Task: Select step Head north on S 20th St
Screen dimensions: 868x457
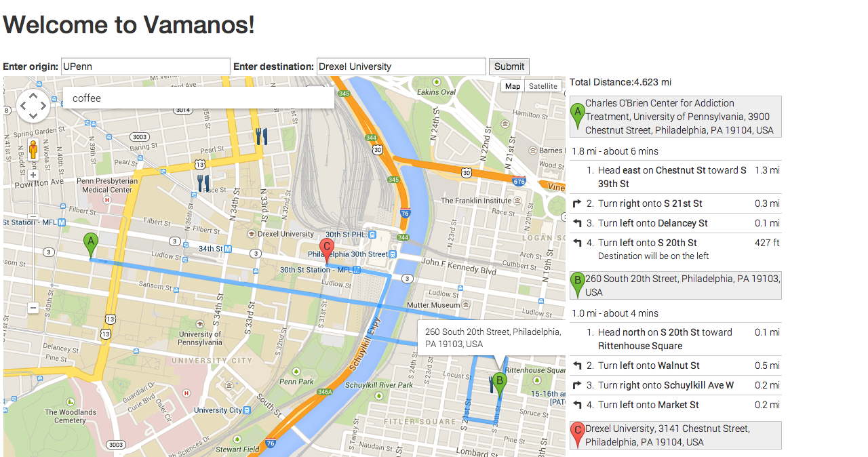Action: (x=675, y=339)
